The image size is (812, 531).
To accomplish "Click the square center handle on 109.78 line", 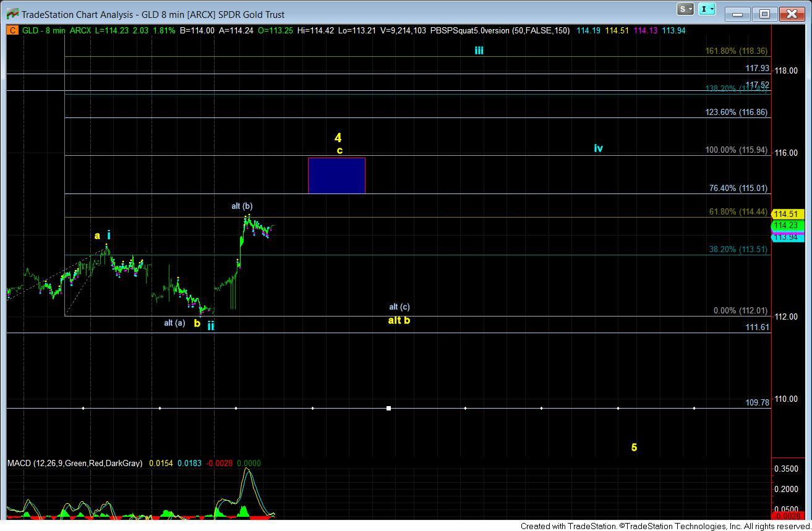I will coord(388,408).
